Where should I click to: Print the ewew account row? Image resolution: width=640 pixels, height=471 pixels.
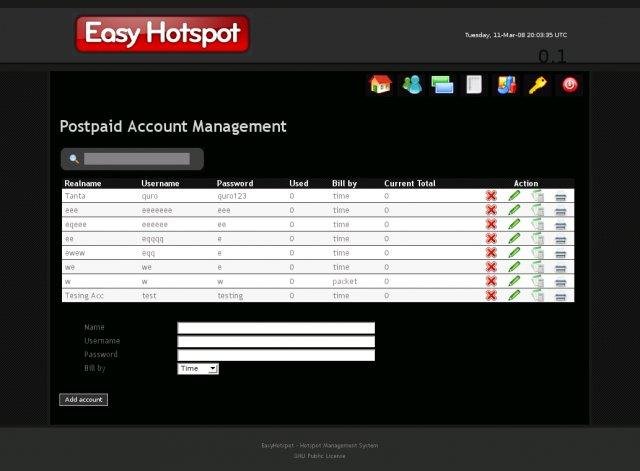coord(561,253)
